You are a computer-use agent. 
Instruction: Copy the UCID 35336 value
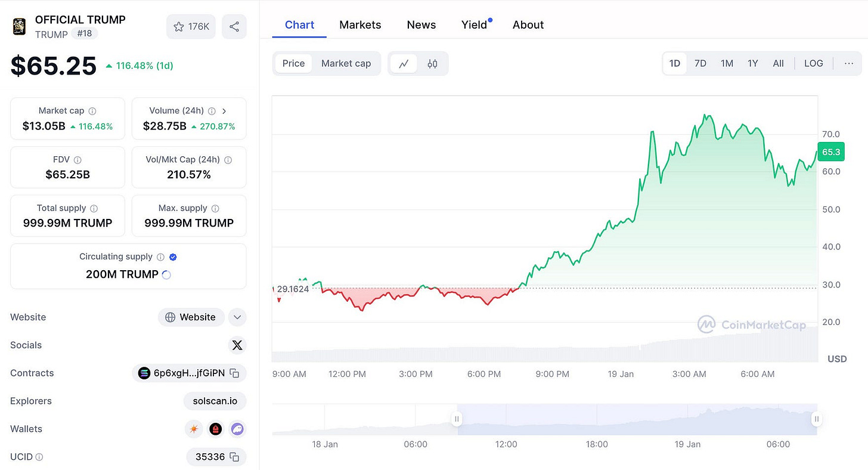(x=235, y=457)
